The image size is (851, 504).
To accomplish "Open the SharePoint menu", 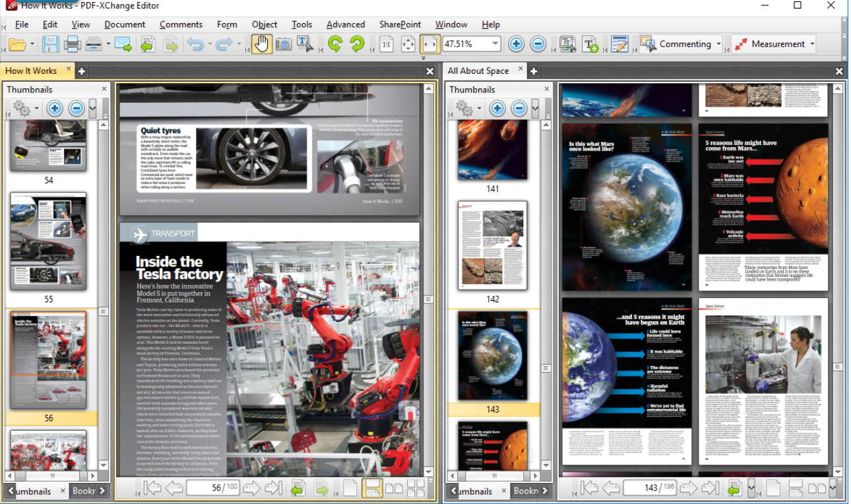I will tap(400, 24).
